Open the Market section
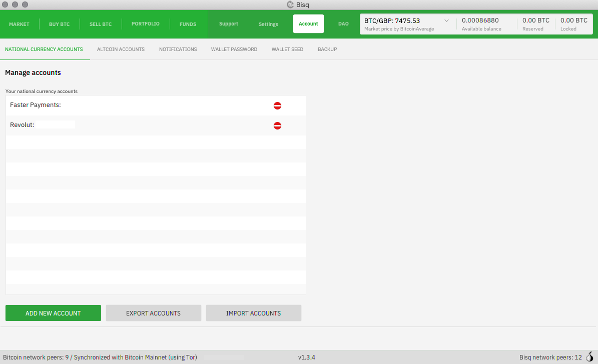This screenshot has height=364, width=598. (19, 24)
